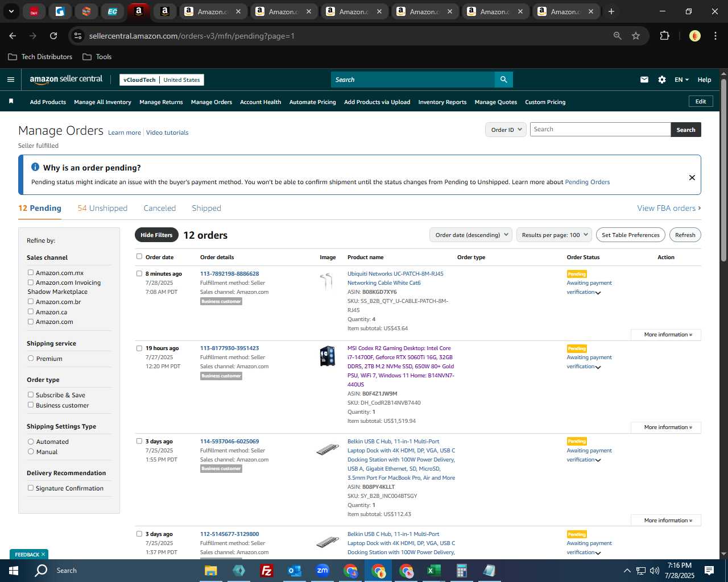This screenshot has height=582, width=728.
Task: Click the order search input field
Action: pos(601,130)
